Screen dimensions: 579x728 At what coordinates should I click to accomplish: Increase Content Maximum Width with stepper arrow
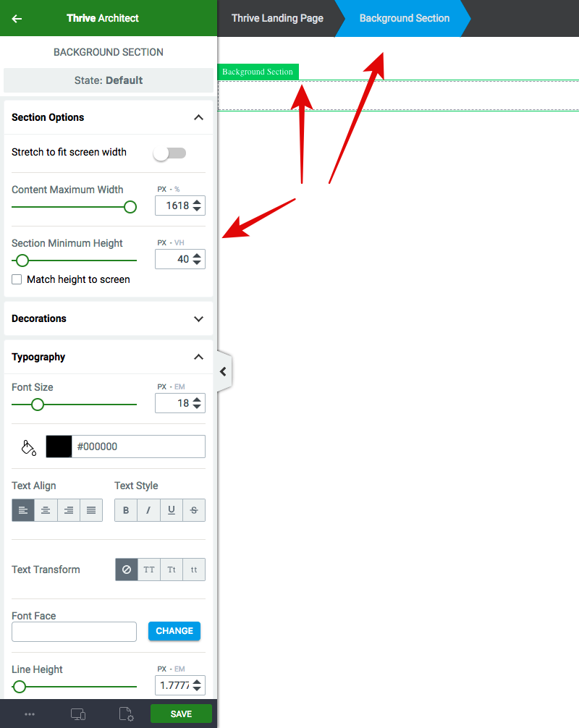pos(197,203)
